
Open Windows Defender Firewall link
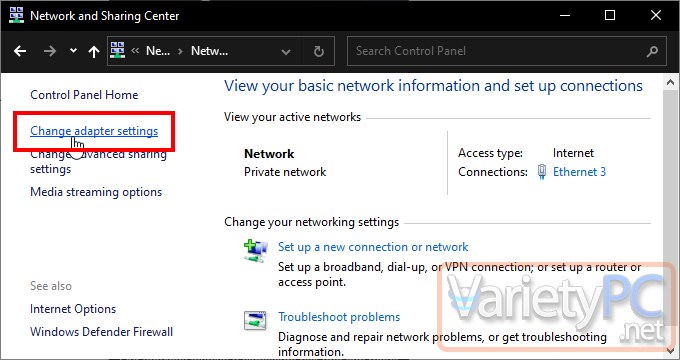(x=101, y=332)
